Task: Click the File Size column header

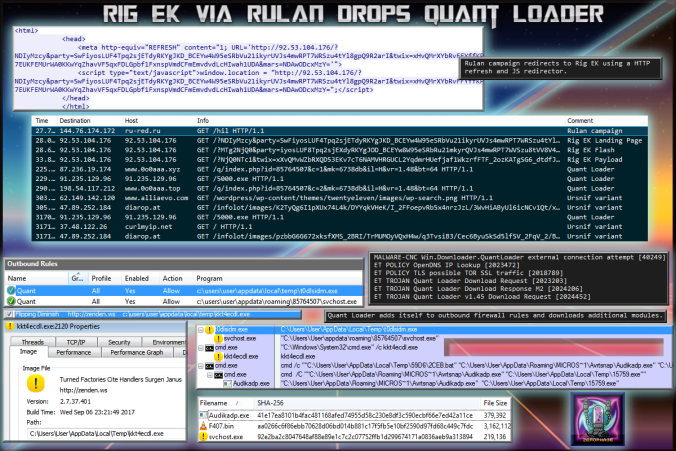Action: click(x=495, y=403)
